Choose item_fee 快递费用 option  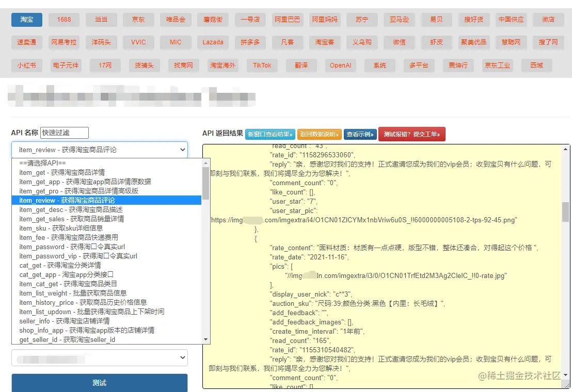pos(106,238)
